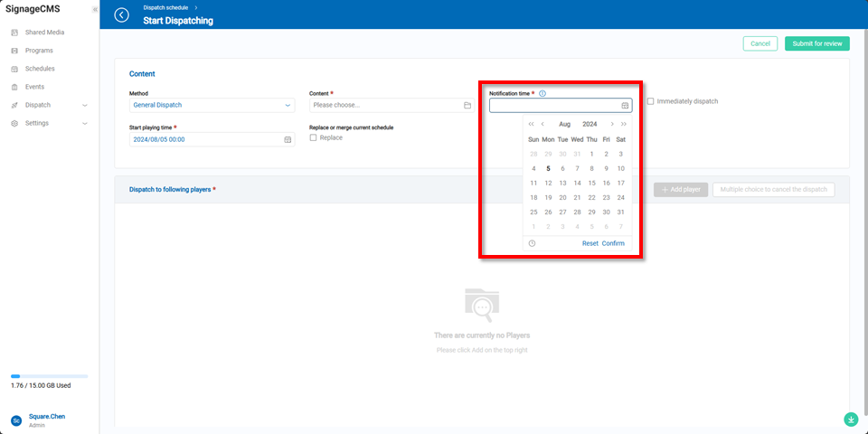Open Schedules in the sidebar
Image resolution: width=868 pixels, height=434 pixels.
[40, 69]
